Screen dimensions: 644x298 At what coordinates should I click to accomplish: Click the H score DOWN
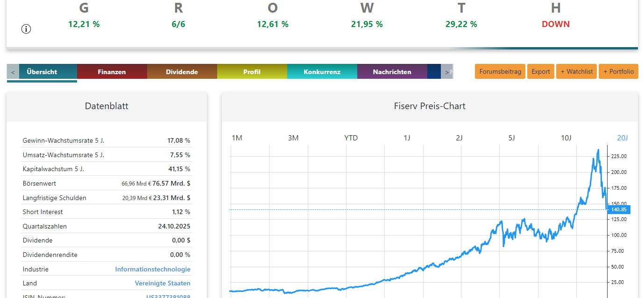(x=556, y=24)
